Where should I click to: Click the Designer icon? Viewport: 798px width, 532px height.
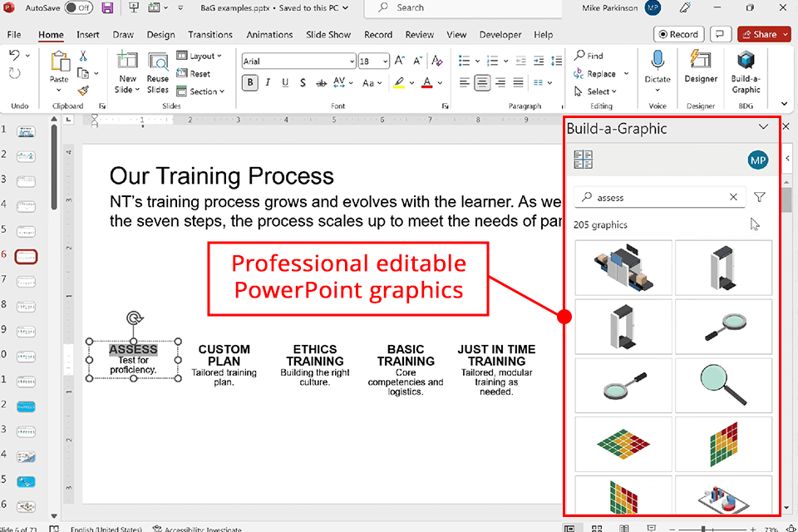(x=701, y=60)
